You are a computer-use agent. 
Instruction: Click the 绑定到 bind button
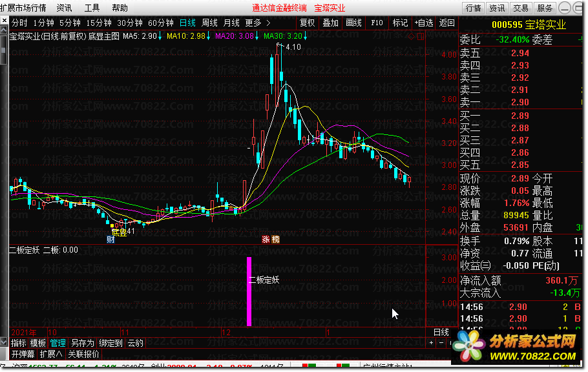click(110, 343)
